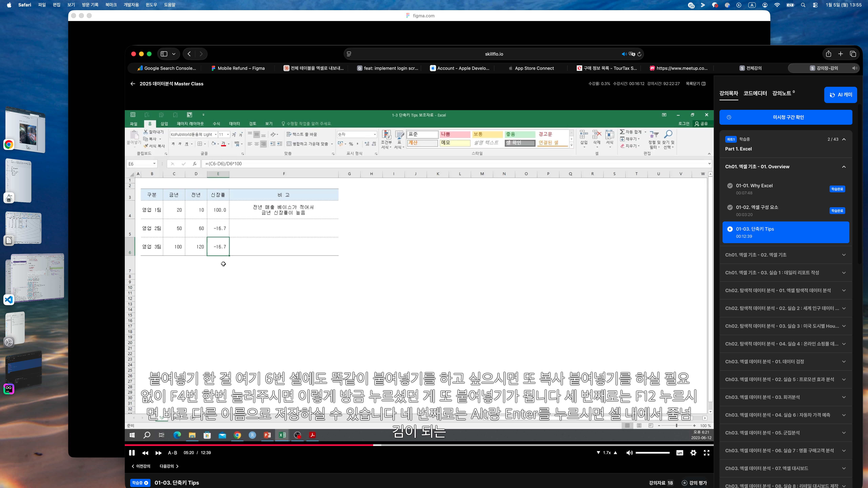Click the video volume slider
Screen dimensions: 868x488
[x=652, y=453]
